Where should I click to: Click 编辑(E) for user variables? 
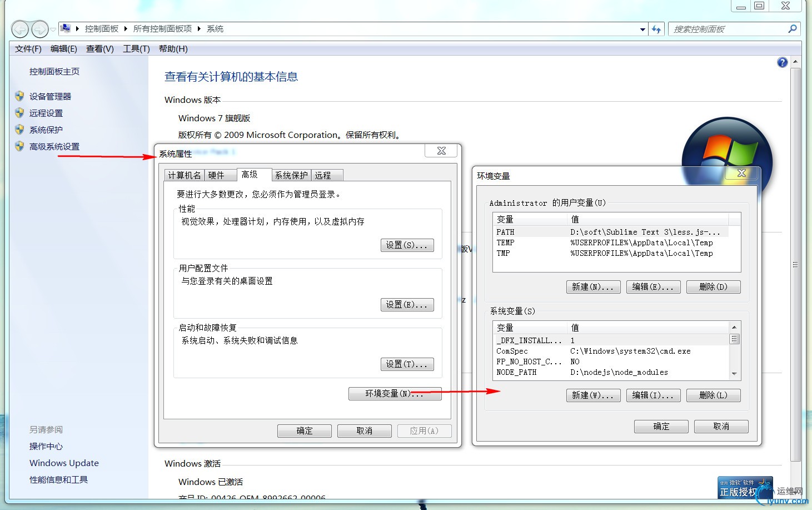[653, 287]
